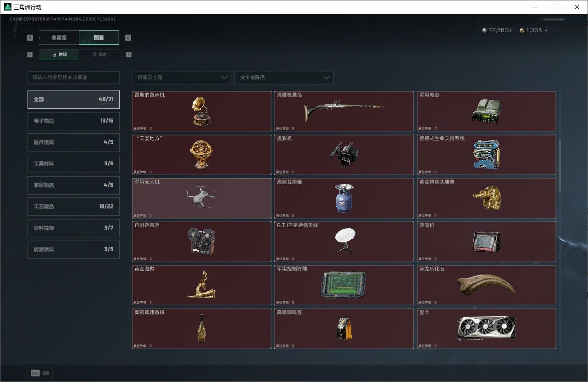
Task: Select the G.T.I卫星通信天线 item
Action: point(344,242)
